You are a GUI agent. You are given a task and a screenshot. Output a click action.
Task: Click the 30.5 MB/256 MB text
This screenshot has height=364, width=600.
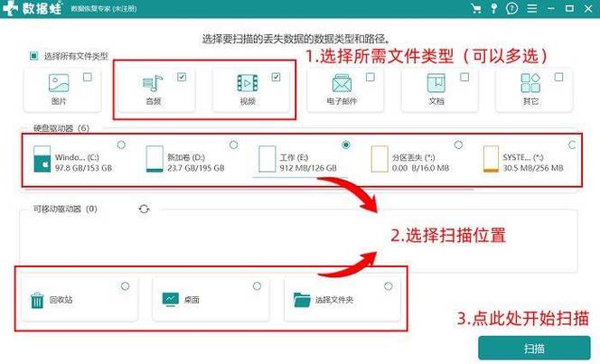tap(533, 168)
